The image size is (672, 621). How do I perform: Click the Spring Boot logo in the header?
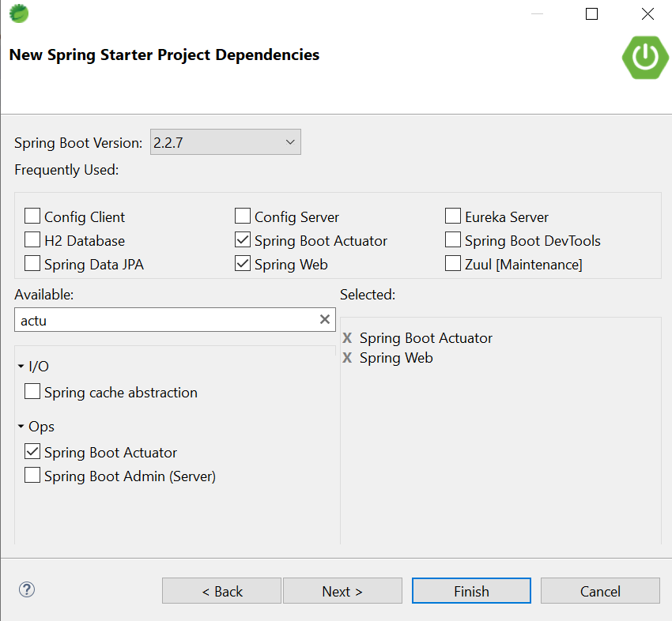(x=645, y=57)
